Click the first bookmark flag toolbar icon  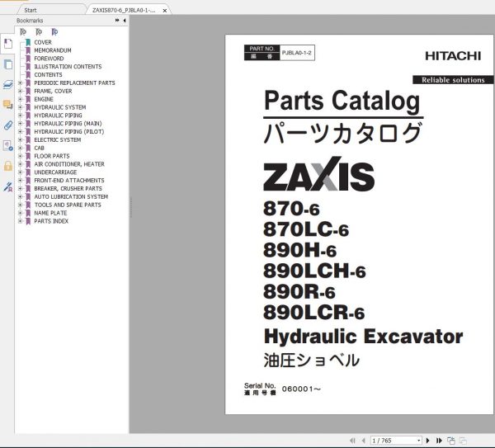pyautogui.click(x=23, y=32)
